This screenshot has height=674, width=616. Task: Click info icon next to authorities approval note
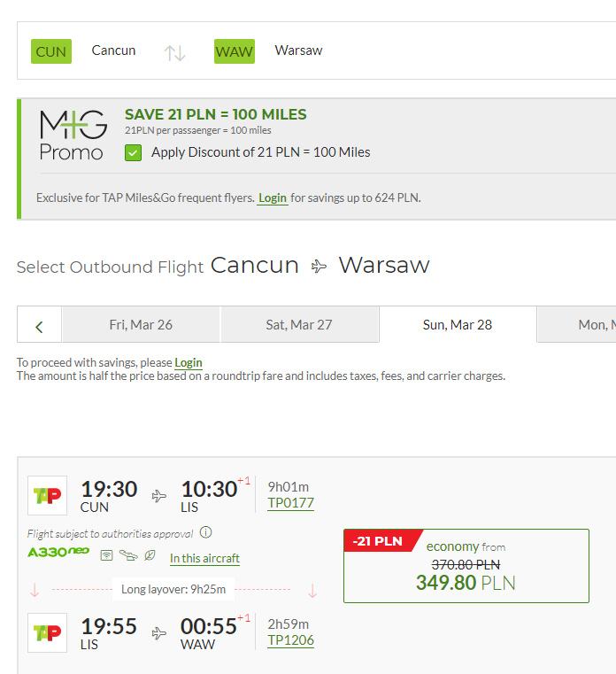[x=205, y=532]
